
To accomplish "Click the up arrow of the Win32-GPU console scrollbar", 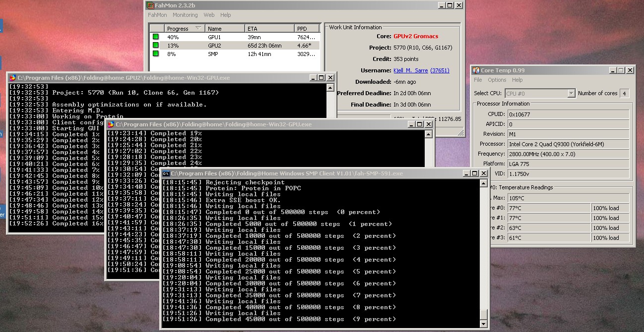I will point(429,134).
